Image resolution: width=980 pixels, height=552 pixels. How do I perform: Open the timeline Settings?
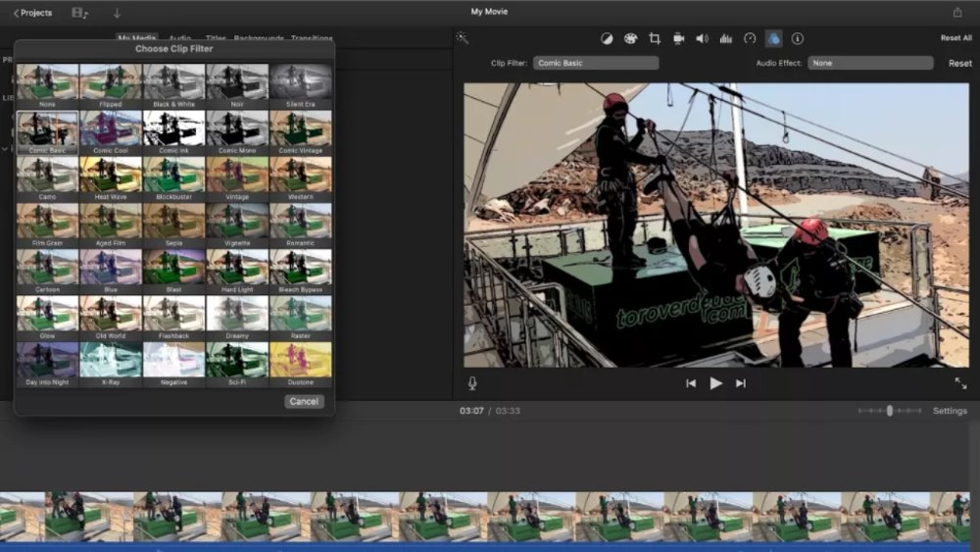pyautogui.click(x=950, y=411)
